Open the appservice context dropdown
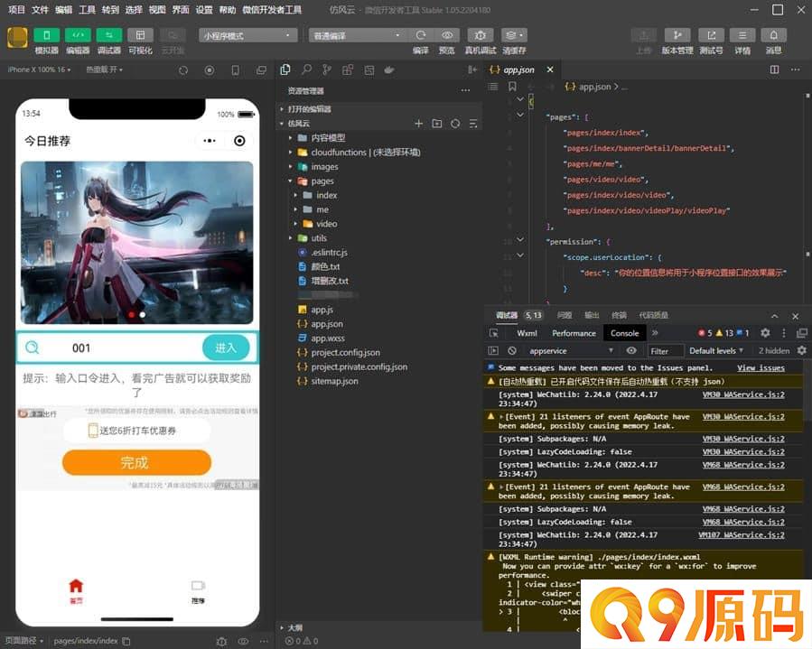 click(x=570, y=351)
